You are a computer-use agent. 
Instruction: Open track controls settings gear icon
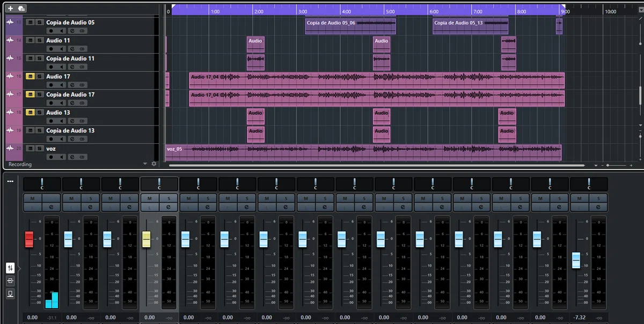[x=154, y=164]
